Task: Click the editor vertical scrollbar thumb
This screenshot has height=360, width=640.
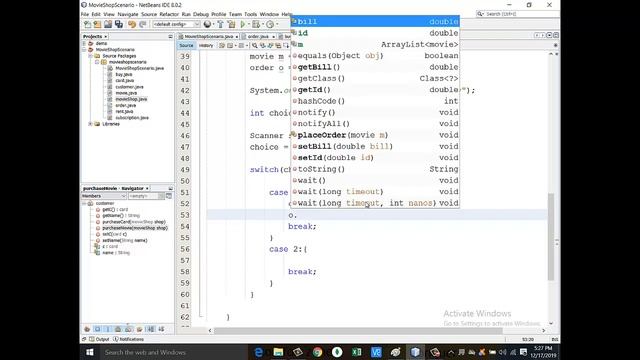Action: tap(551, 237)
